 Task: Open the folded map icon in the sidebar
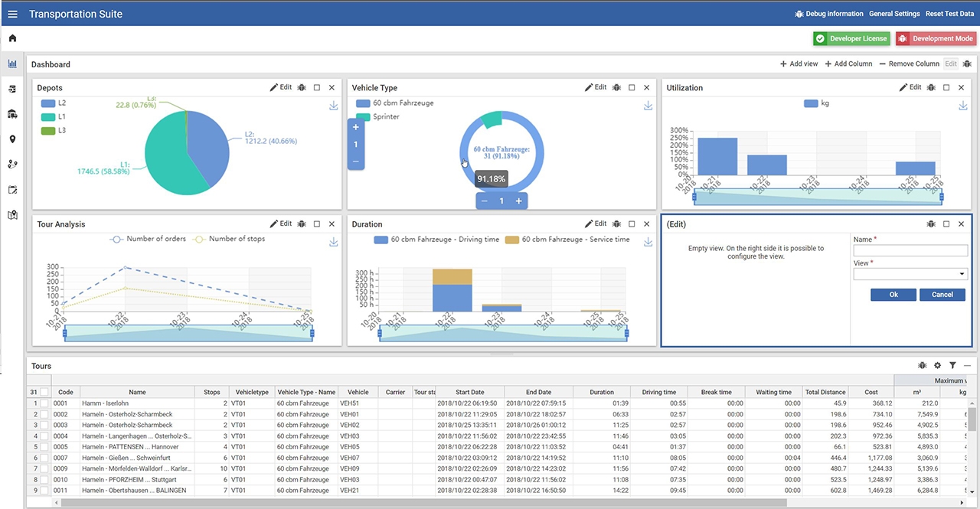coord(12,215)
